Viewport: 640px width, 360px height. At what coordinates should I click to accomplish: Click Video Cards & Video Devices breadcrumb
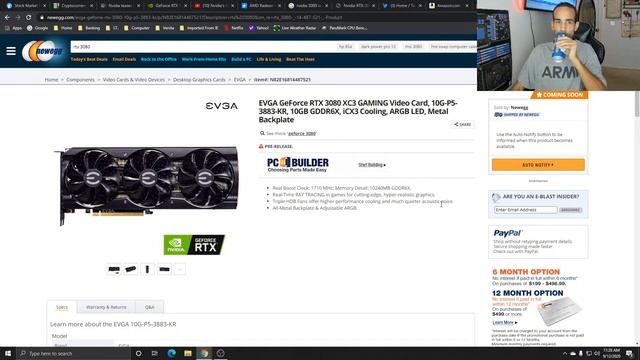click(x=133, y=80)
